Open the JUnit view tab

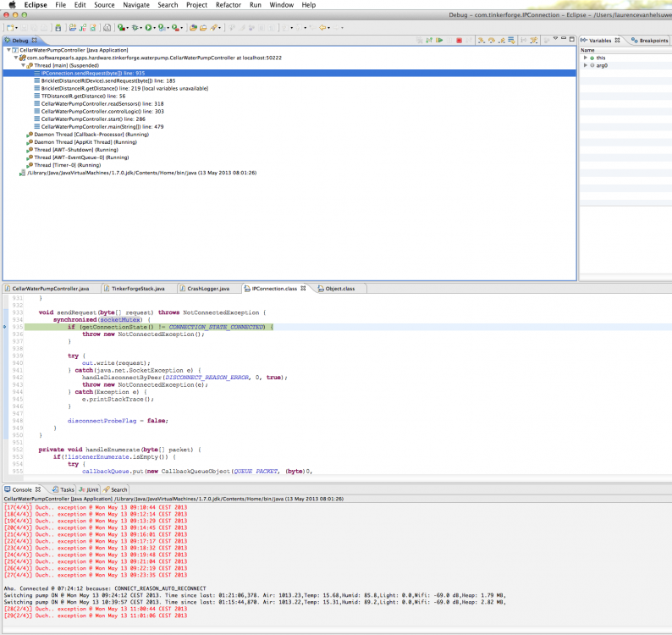[91, 489]
